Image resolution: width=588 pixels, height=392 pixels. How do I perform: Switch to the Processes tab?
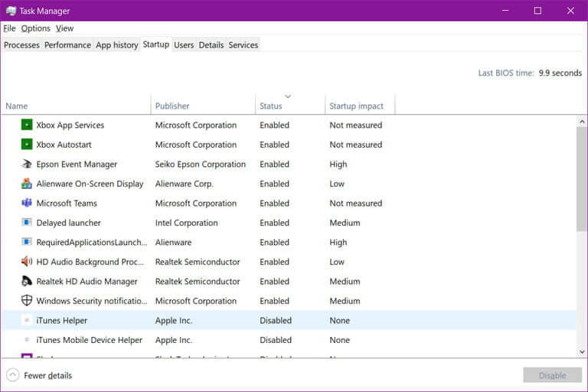[x=21, y=45]
